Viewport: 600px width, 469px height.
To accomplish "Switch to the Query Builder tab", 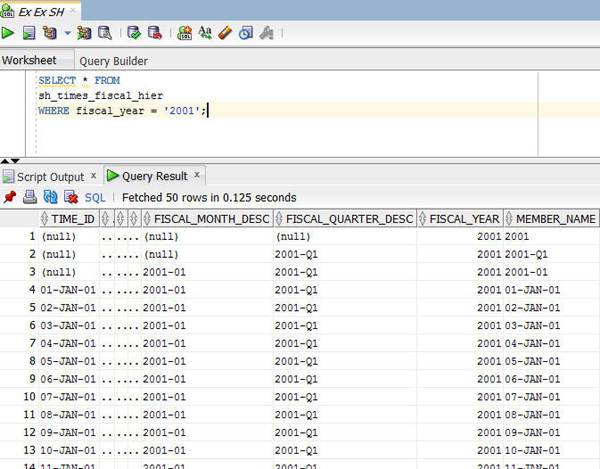I will (x=113, y=61).
